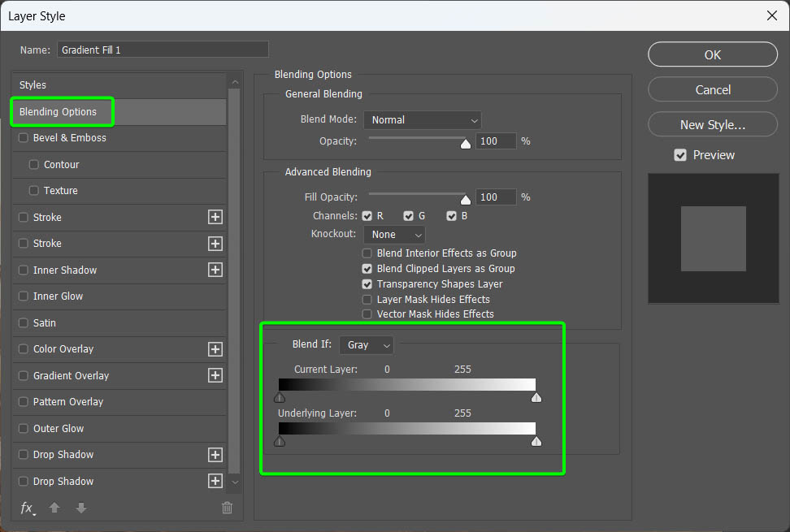Enable the Bevel & Emboss checkbox
790x532 pixels.
coord(24,138)
